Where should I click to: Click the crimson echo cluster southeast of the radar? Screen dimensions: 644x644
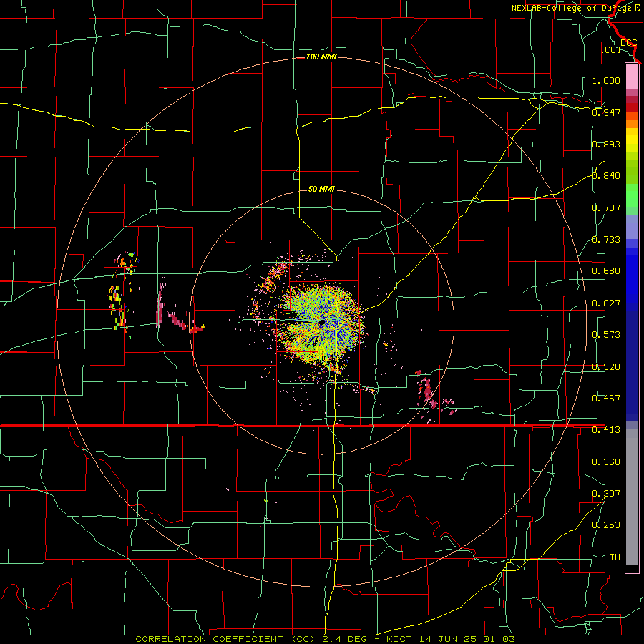point(427,392)
